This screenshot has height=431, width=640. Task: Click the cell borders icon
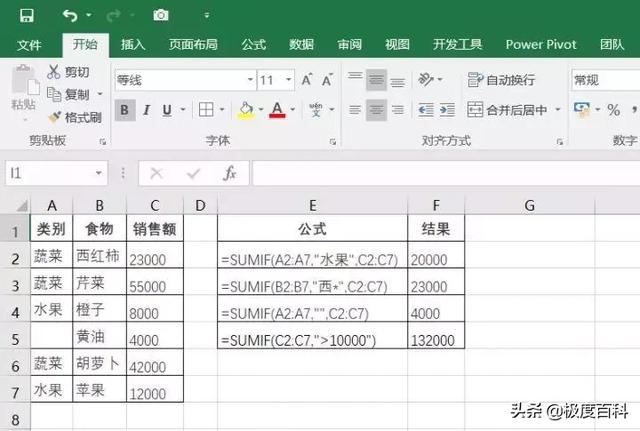[206, 109]
